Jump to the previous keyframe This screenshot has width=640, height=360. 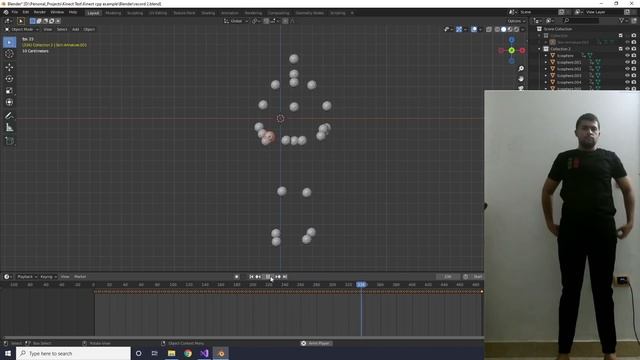[x=258, y=277]
